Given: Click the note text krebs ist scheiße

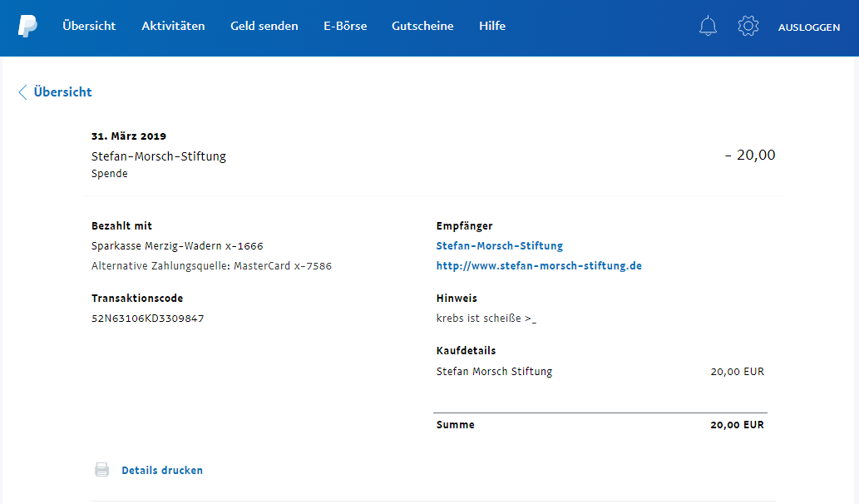Looking at the screenshot, I should pyautogui.click(x=486, y=319).
